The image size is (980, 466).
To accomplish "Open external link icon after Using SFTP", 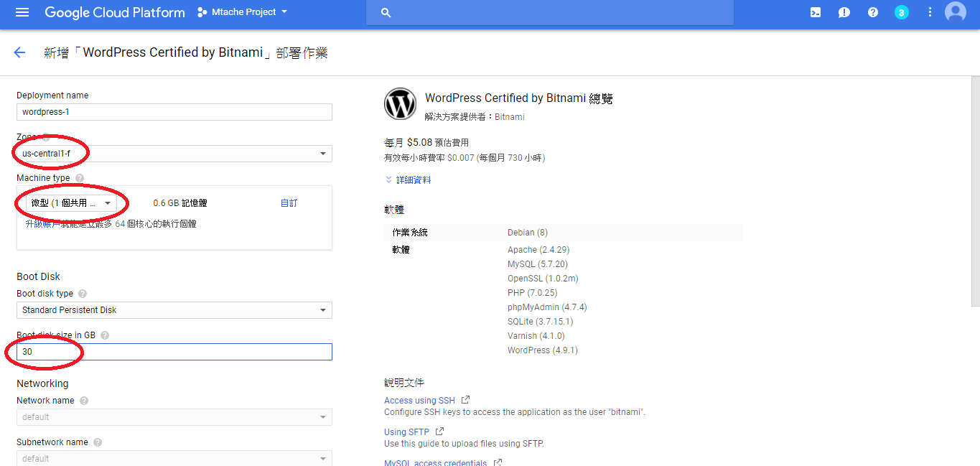I will 439,432.
